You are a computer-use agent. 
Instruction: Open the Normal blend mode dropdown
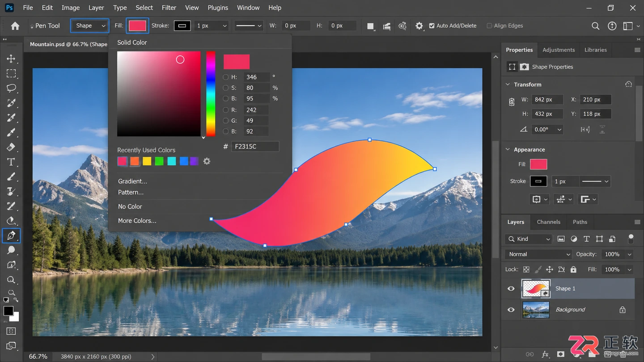(538, 254)
